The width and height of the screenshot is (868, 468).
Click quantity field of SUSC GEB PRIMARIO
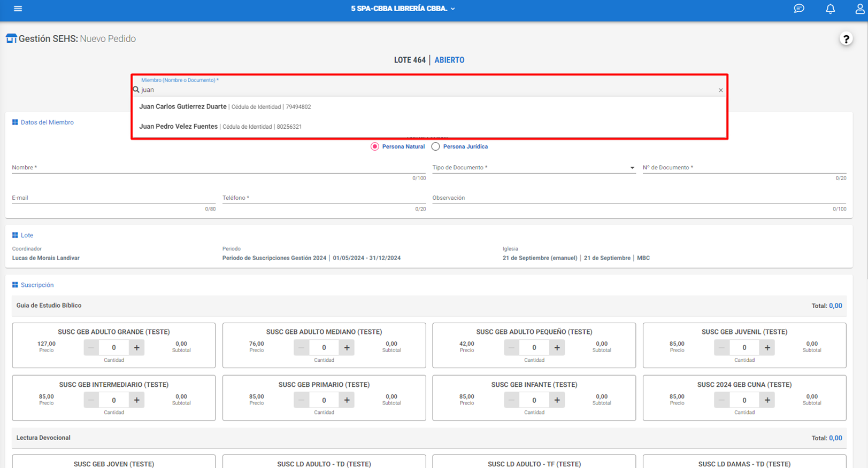click(324, 400)
